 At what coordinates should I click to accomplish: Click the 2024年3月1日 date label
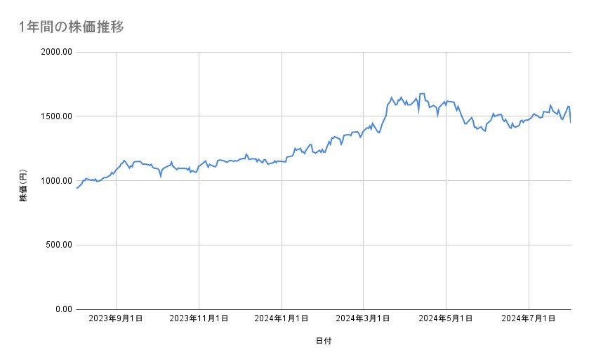tap(364, 318)
